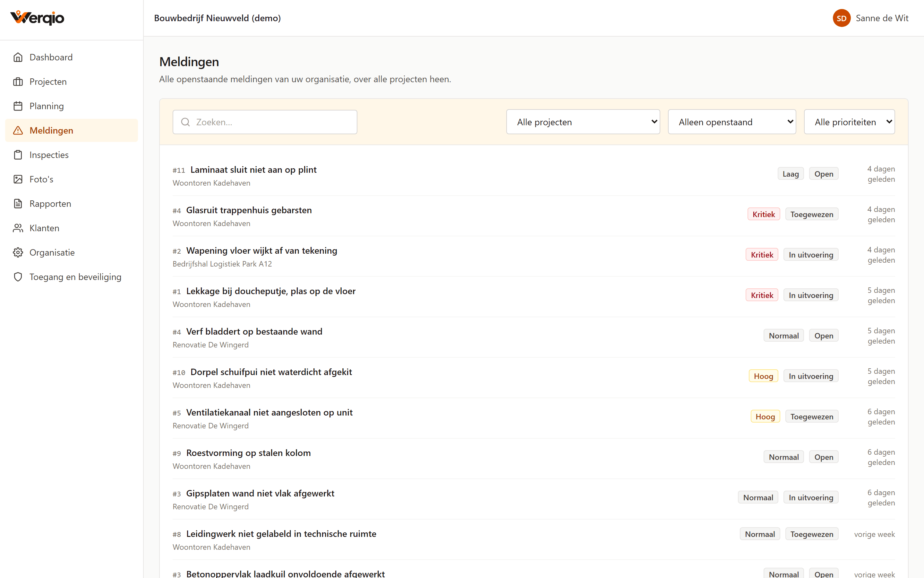Click In uitvoering badge on Lekkage row
Viewport: 924px width, 578px height.
pos(811,295)
